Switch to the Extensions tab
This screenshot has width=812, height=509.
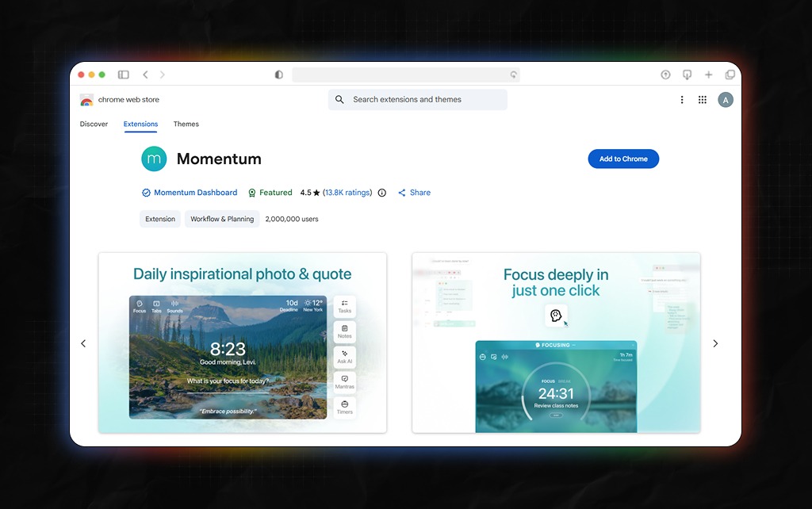(140, 124)
